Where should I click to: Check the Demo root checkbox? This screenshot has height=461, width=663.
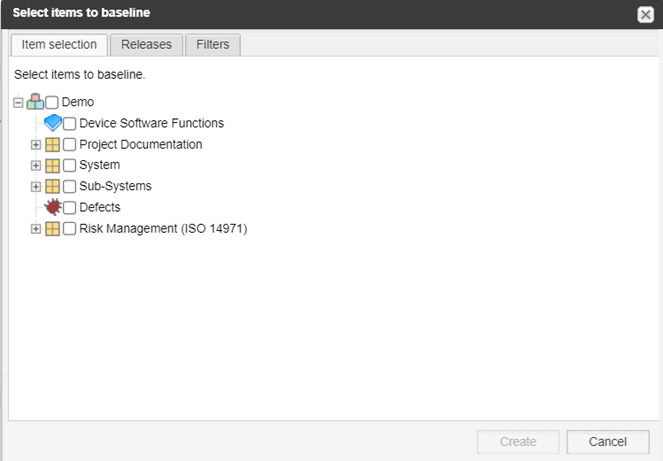52,102
